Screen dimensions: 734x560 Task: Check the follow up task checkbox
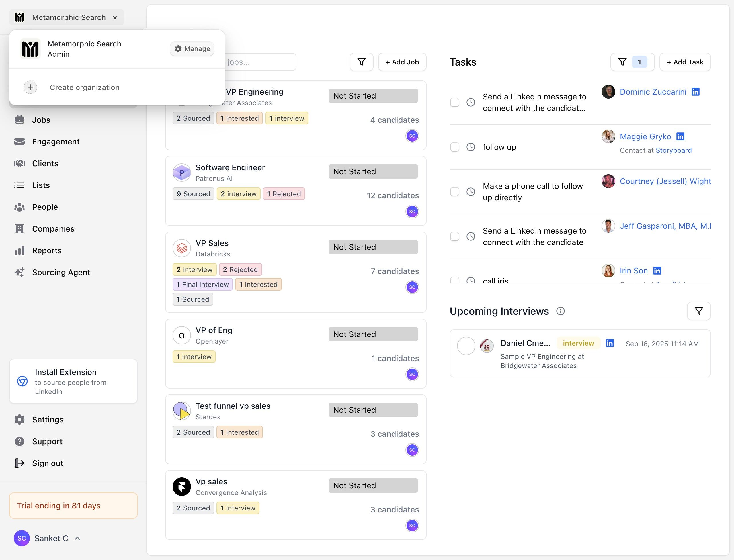click(454, 147)
